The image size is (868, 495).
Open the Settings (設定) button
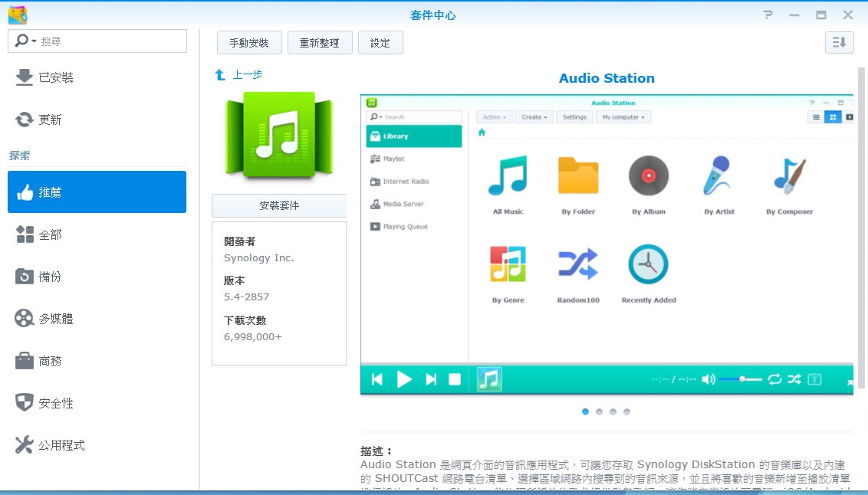[380, 43]
